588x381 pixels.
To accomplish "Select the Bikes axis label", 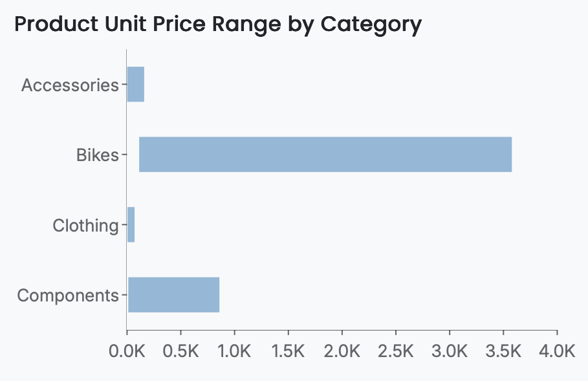I will 98,155.
